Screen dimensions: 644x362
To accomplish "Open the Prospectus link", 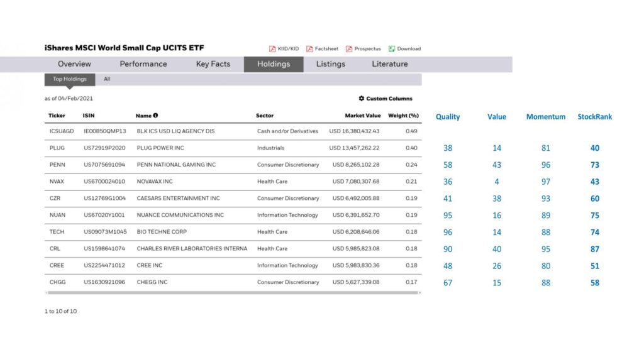I will point(367,49).
